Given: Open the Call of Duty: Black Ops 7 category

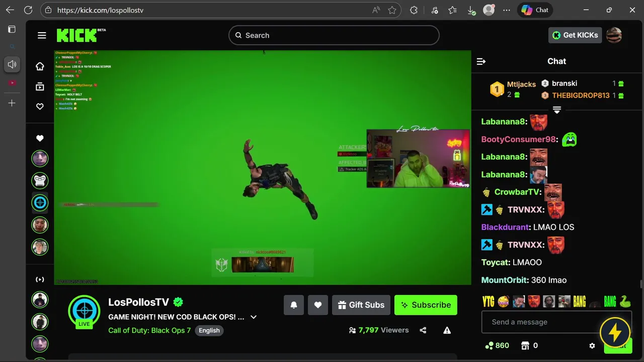Looking at the screenshot, I should (149, 330).
